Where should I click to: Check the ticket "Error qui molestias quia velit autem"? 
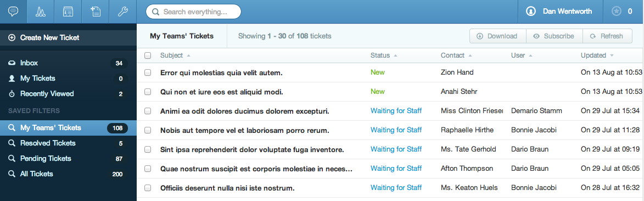[148, 72]
